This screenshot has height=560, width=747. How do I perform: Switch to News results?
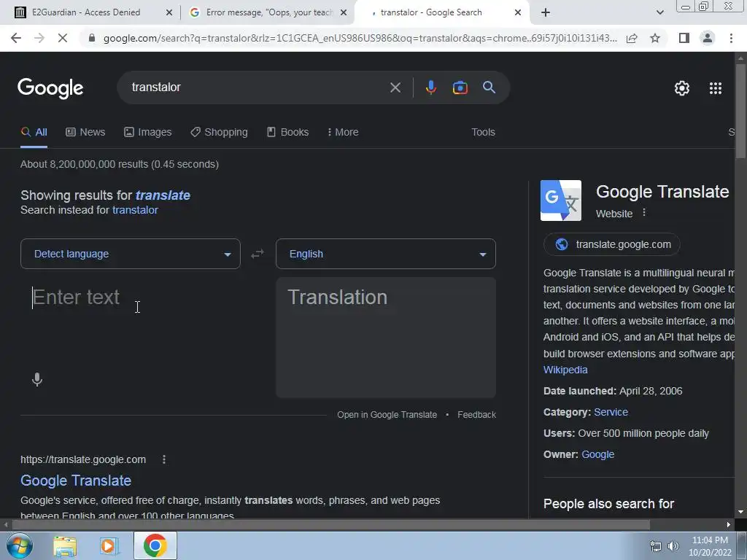(x=85, y=133)
